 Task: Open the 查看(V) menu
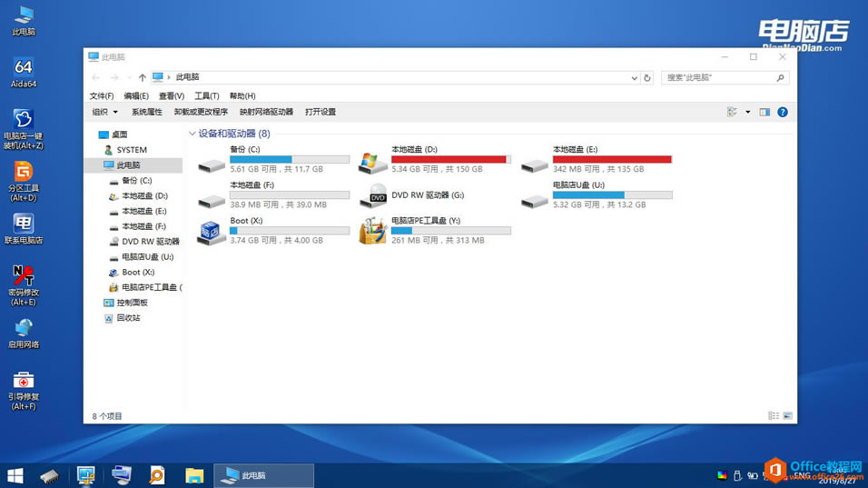coord(171,95)
